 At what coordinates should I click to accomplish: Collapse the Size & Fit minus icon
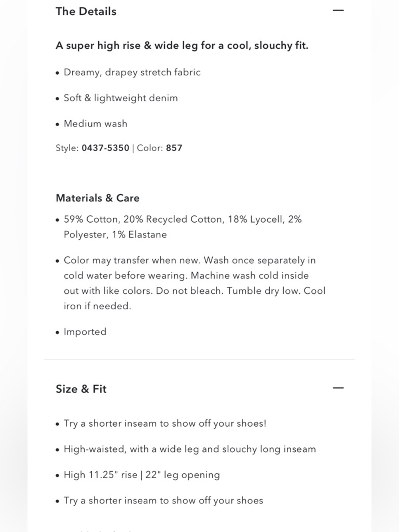click(x=338, y=388)
